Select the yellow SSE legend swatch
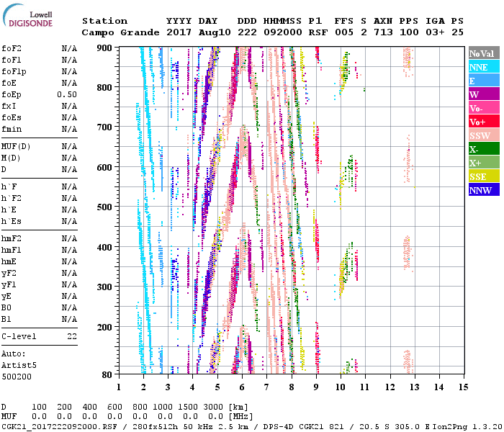Viewport: 504px width, 432px height. pyautogui.click(x=483, y=176)
